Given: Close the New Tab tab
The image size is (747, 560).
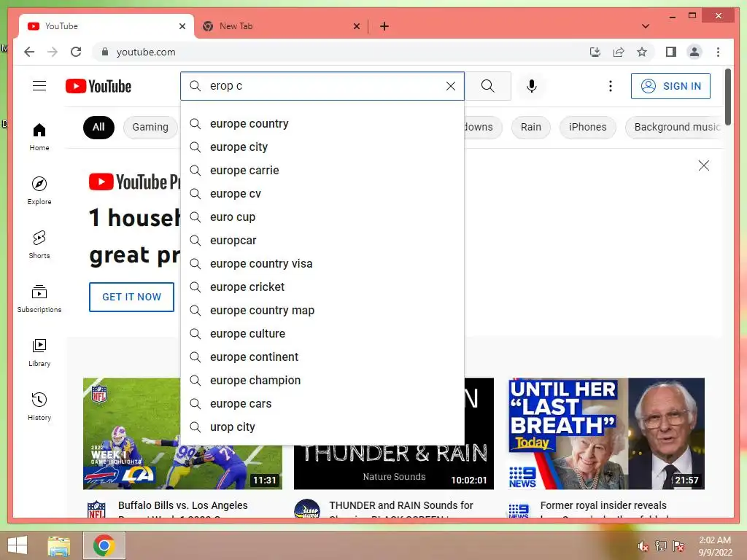Looking at the screenshot, I should click(356, 26).
